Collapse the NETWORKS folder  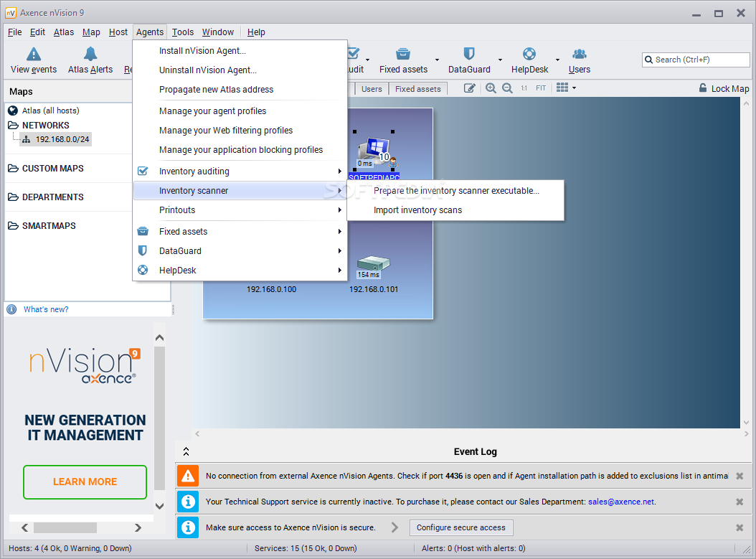click(x=13, y=126)
